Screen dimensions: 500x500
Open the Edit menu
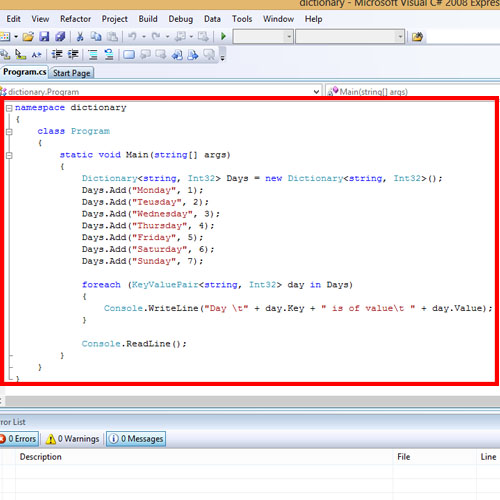coord(13,19)
